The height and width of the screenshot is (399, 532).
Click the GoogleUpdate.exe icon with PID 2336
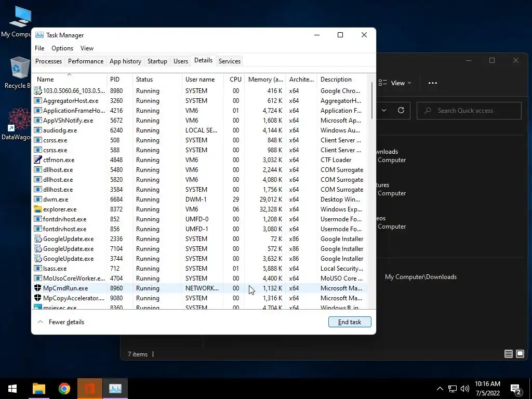(x=37, y=239)
